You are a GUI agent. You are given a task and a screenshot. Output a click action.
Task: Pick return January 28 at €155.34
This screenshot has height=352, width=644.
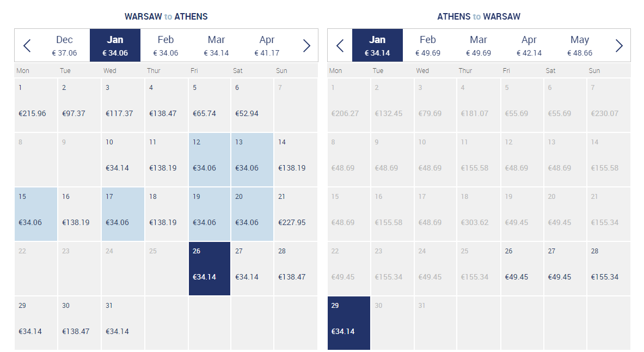coord(609,269)
